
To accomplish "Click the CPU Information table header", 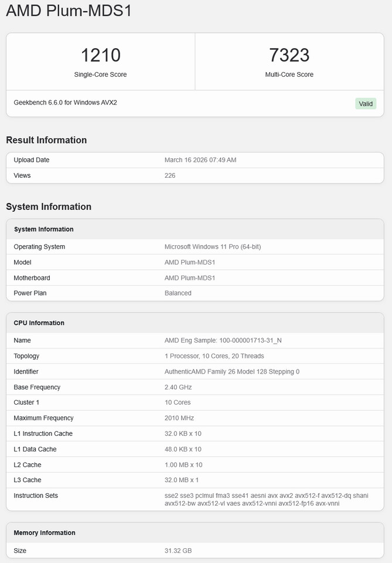I will coord(39,323).
